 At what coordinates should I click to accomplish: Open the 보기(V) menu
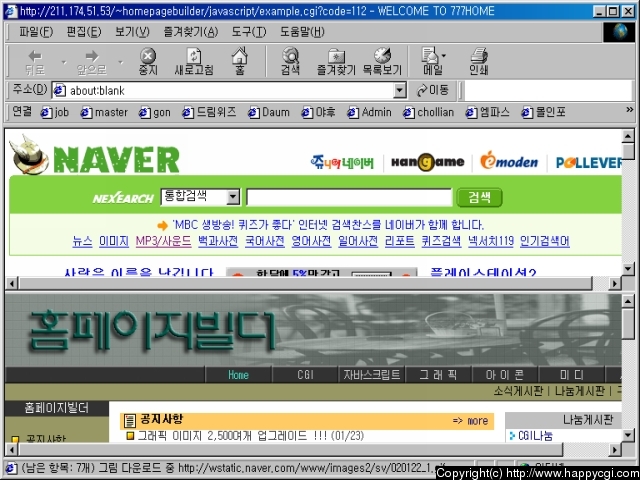click(132, 32)
